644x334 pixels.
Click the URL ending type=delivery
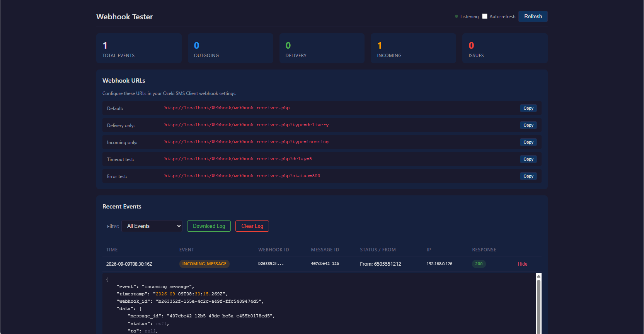tap(246, 125)
